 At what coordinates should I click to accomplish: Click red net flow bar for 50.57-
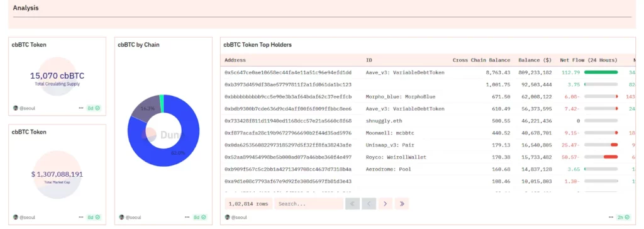pos(611,157)
